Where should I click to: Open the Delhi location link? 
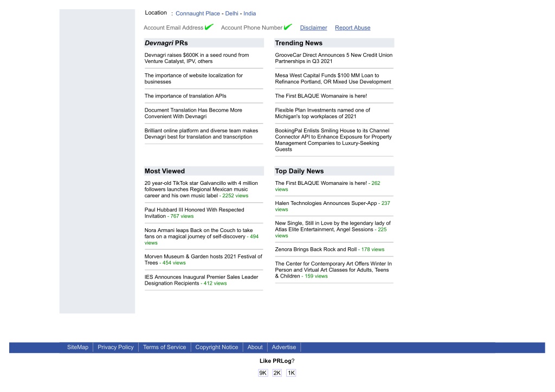231,14
